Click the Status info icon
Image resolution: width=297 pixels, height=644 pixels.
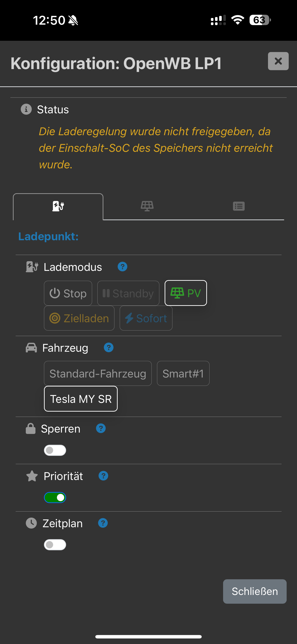pyautogui.click(x=26, y=109)
